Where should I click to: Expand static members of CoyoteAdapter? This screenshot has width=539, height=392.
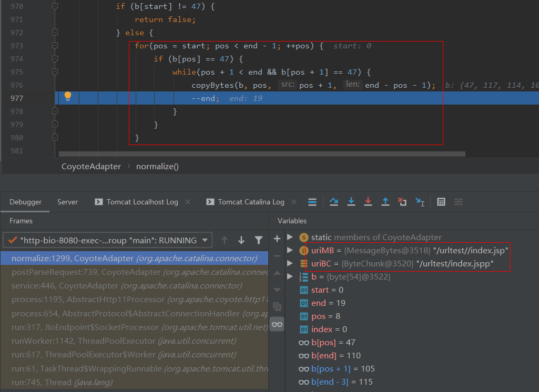(x=290, y=237)
